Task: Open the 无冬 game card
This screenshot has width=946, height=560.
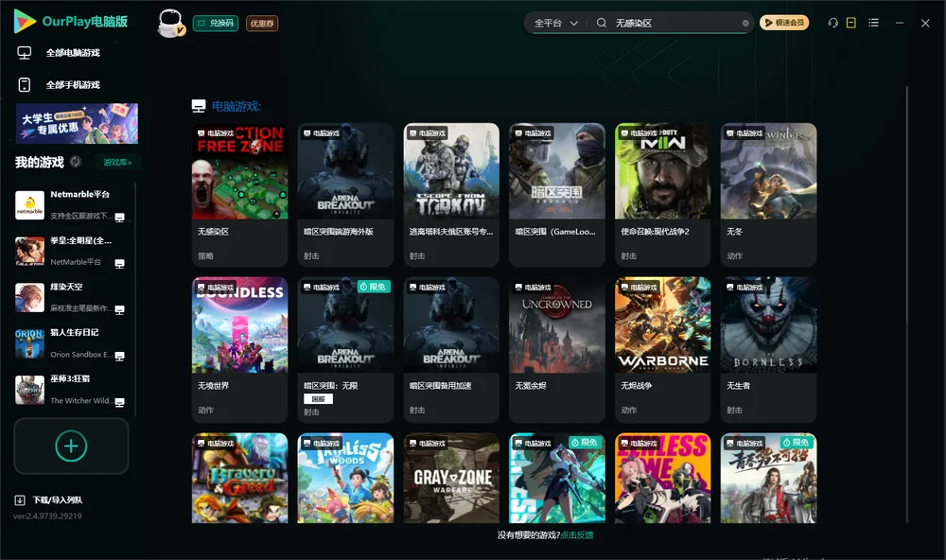Action: click(768, 194)
